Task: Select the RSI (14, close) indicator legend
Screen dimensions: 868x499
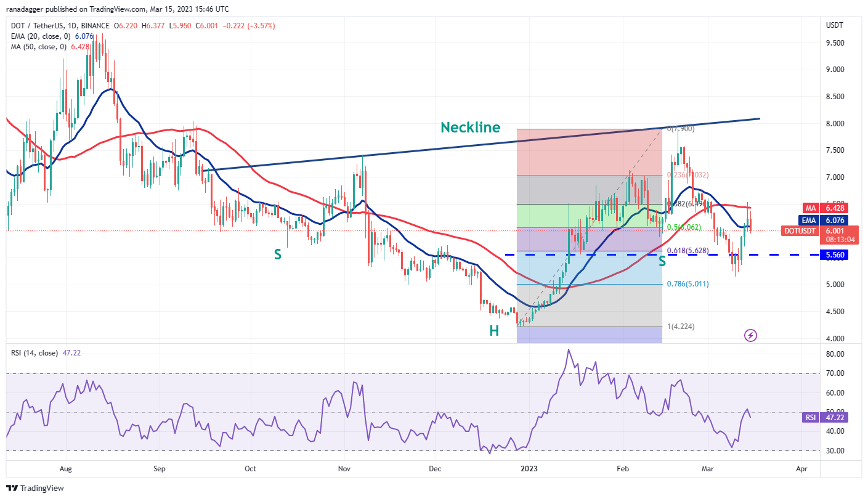Action: click(x=34, y=353)
